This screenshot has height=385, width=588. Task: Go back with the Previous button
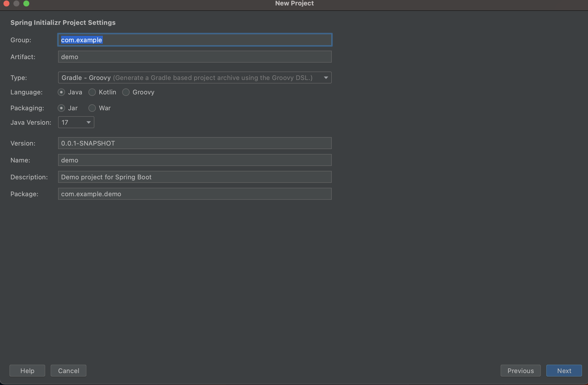click(x=520, y=371)
